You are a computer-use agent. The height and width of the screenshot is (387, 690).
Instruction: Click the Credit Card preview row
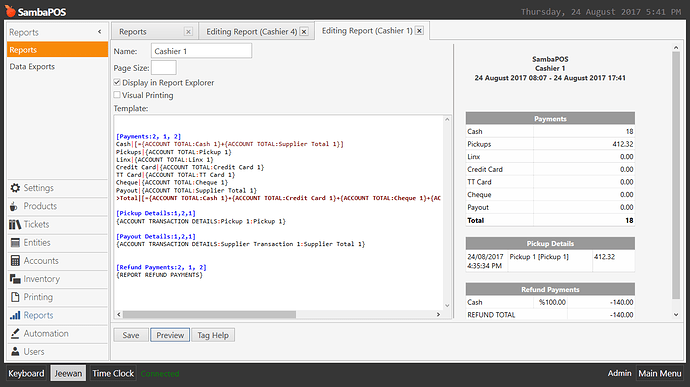(x=550, y=170)
